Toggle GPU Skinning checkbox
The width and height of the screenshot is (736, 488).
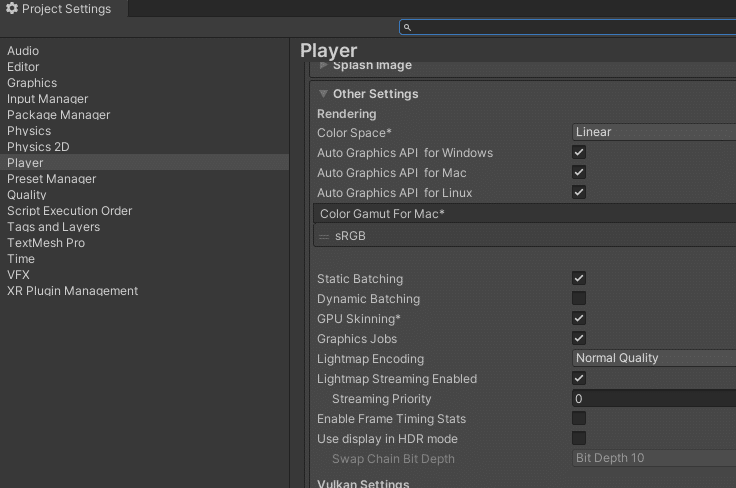tap(579, 318)
